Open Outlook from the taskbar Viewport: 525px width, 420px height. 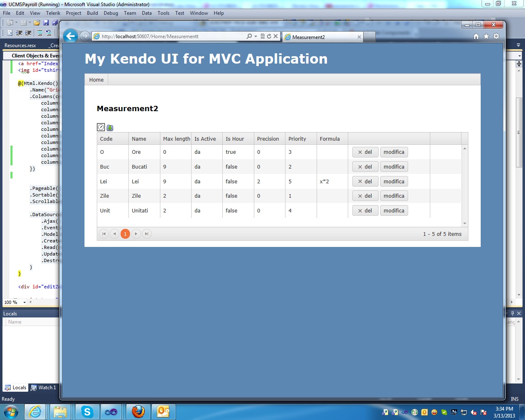164,412
